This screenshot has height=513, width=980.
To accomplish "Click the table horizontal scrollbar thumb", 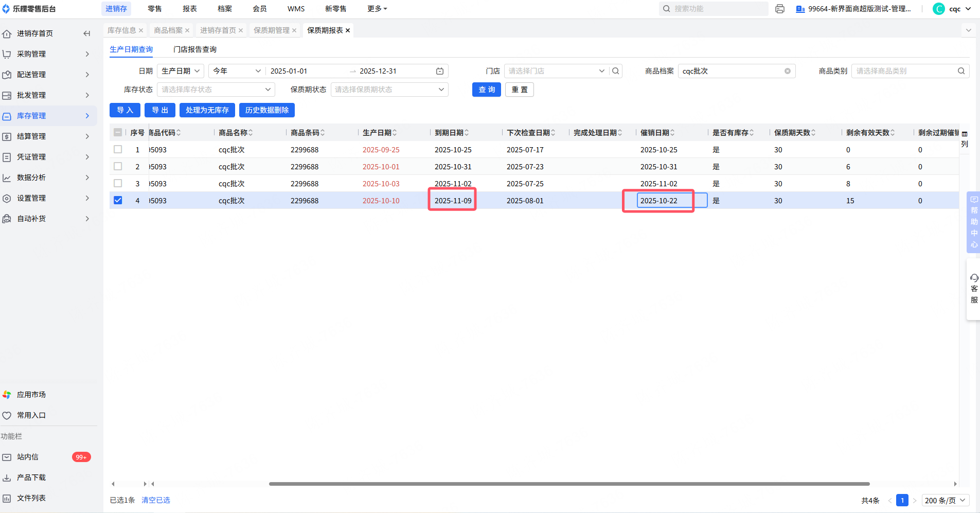I will click(x=569, y=484).
